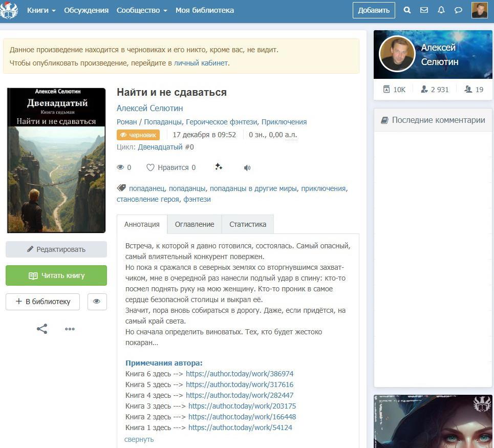Open private messages envelope icon
494x448 pixels.
point(424,10)
